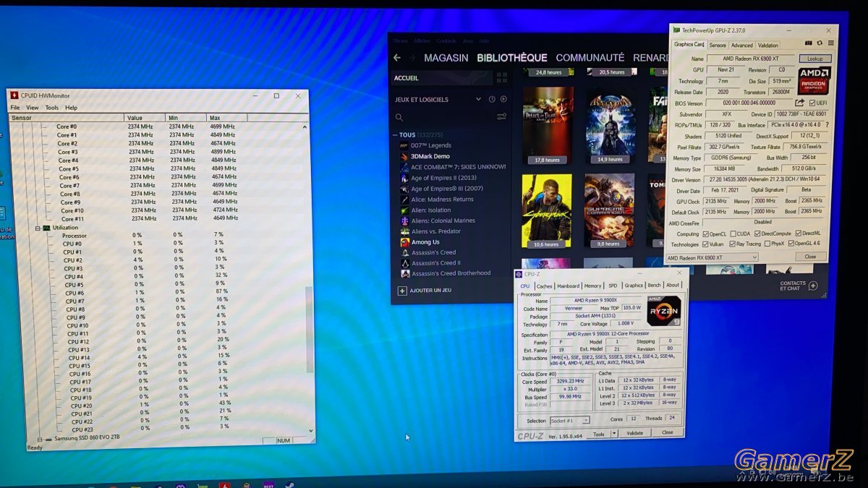868x488 pixels.
Task: Open the GPU-Z hamburger menu icon
Action: 831,44
